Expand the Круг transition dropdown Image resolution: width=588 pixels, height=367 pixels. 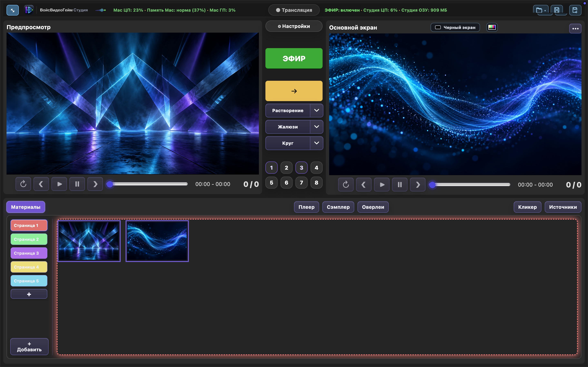(317, 143)
